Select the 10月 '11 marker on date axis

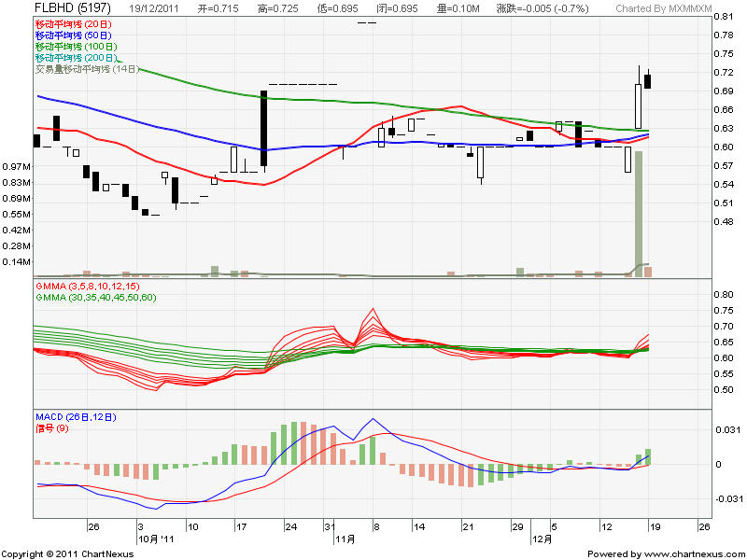point(155,539)
